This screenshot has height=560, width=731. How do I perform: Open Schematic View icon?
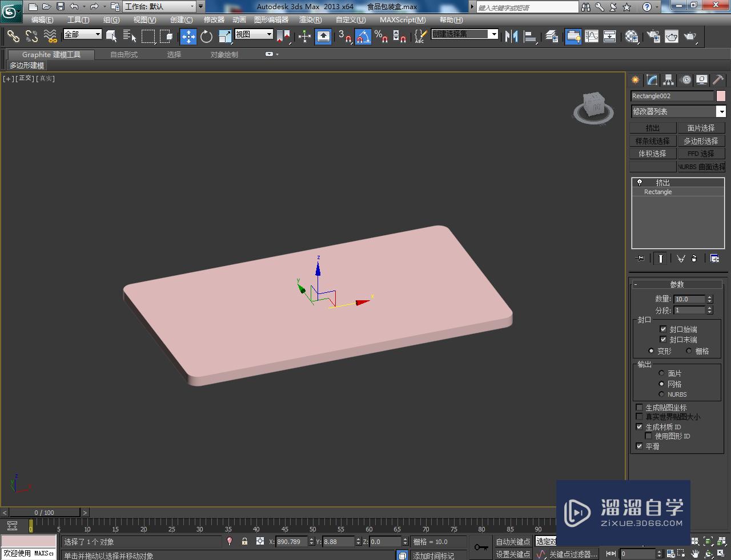click(x=610, y=37)
